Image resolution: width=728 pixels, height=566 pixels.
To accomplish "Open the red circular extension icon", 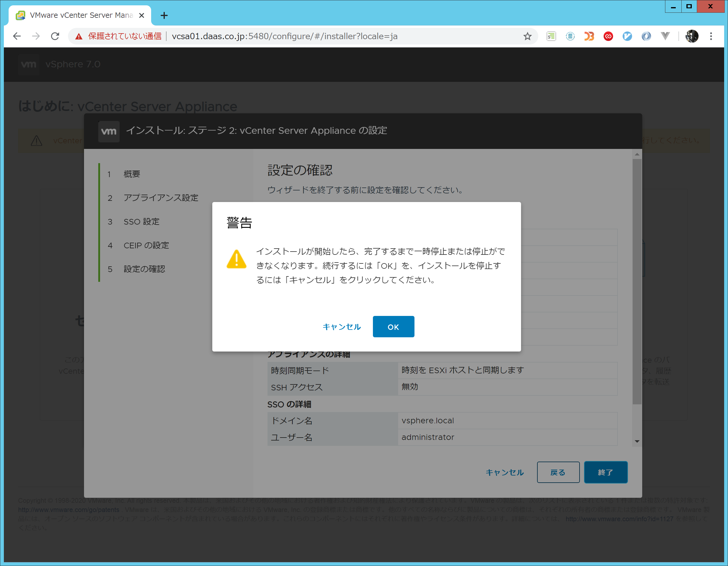I will (608, 36).
